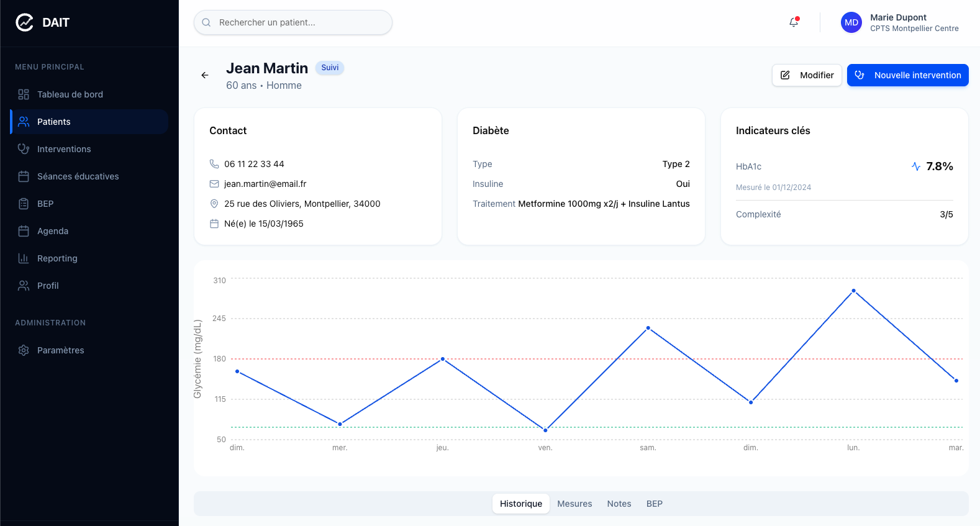
Task: Click the phone icon in Contact card
Action: point(214,164)
